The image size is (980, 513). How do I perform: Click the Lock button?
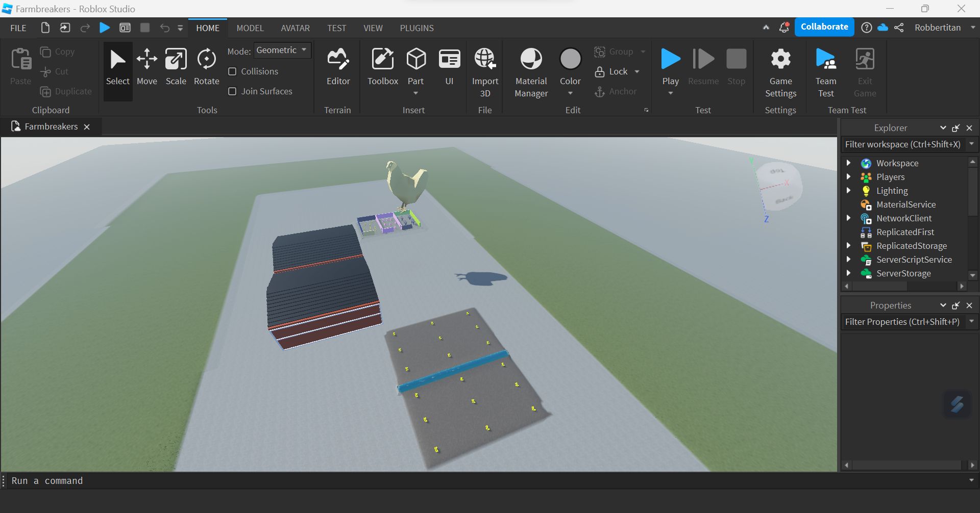pyautogui.click(x=611, y=71)
